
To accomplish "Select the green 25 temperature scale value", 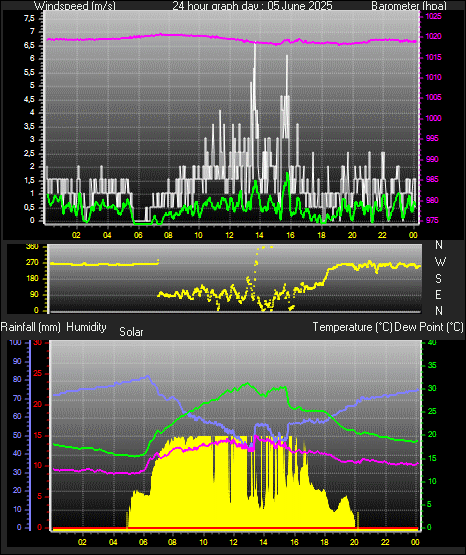I will pos(432,412).
